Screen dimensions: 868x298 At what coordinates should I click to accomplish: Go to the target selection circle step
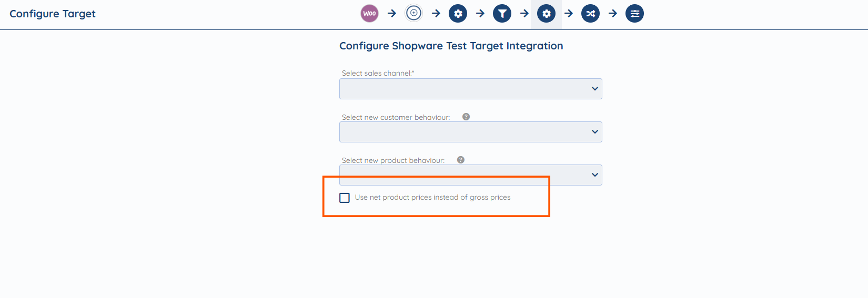(x=413, y=14)
